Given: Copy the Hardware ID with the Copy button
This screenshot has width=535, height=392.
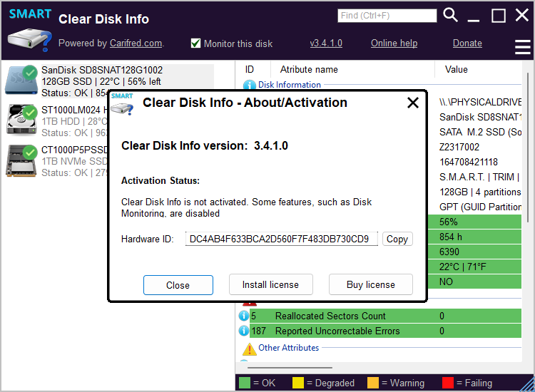Looking at the screenshot, I should [397, 239].
